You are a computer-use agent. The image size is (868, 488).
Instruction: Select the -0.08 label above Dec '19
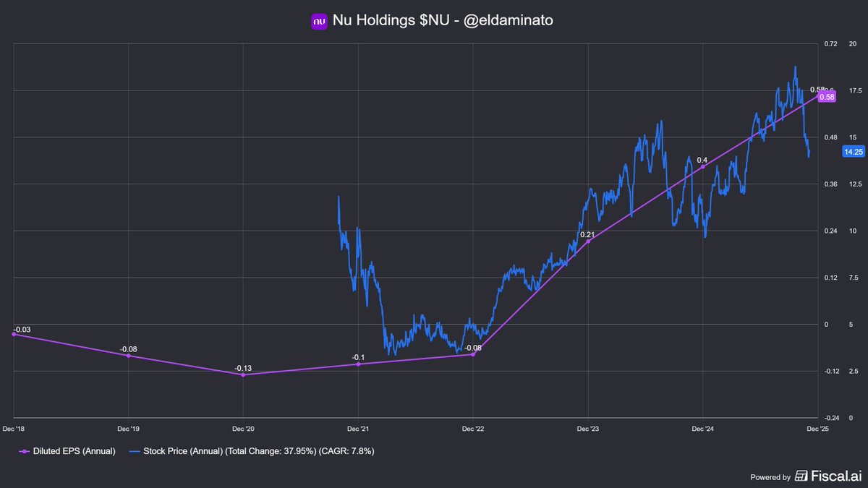(x=129, y=349)
